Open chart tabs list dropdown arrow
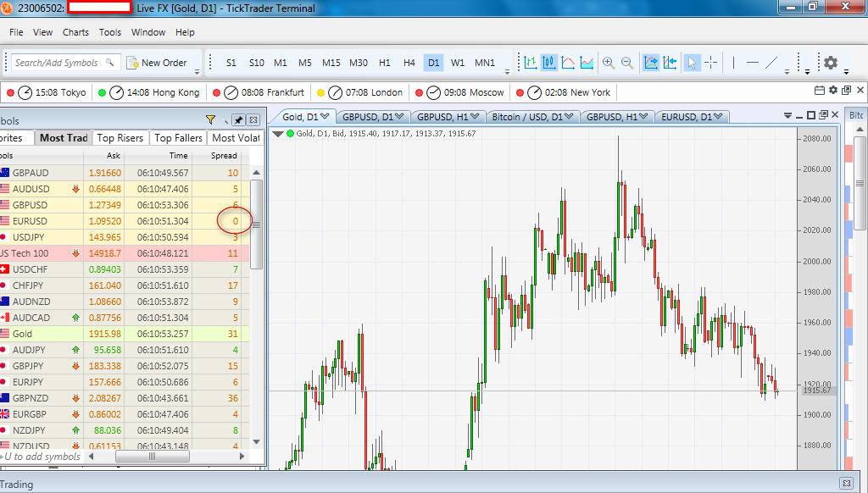Image resolution: width=868 pixels, height=493 pixels. pyautogui.click(x=787, y=116)
